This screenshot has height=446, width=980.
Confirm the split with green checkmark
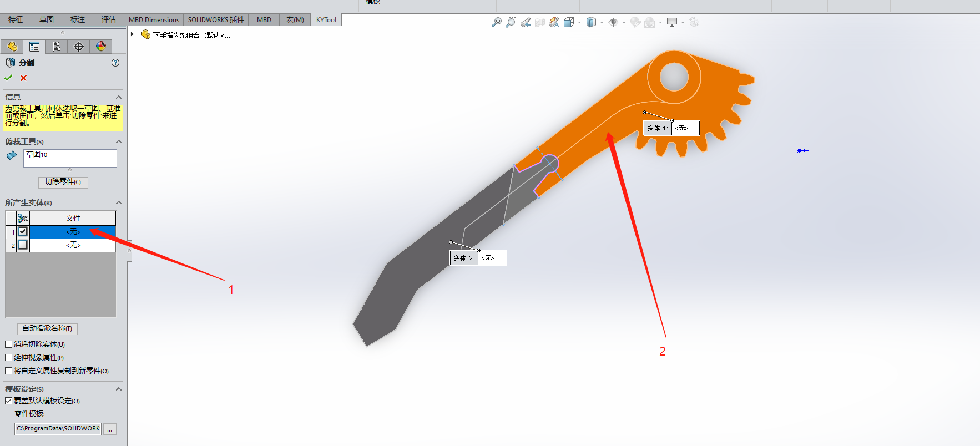click(8, 78)
